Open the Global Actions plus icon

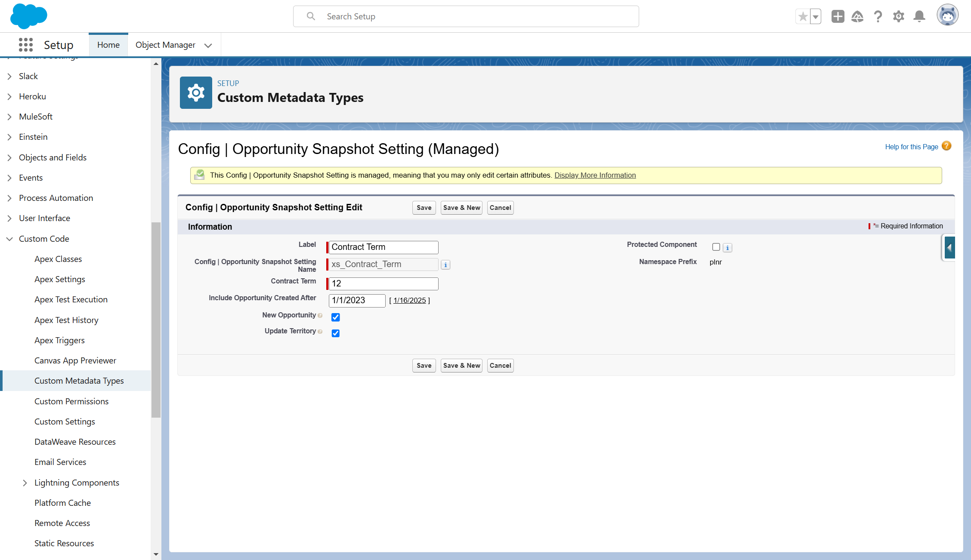pyautogui.click(x=838, y=16)
